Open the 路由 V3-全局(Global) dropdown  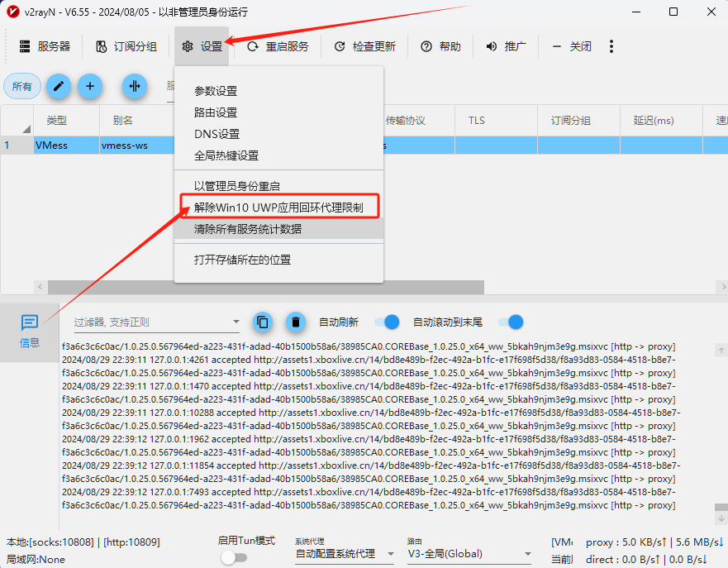tap(469, 554)
